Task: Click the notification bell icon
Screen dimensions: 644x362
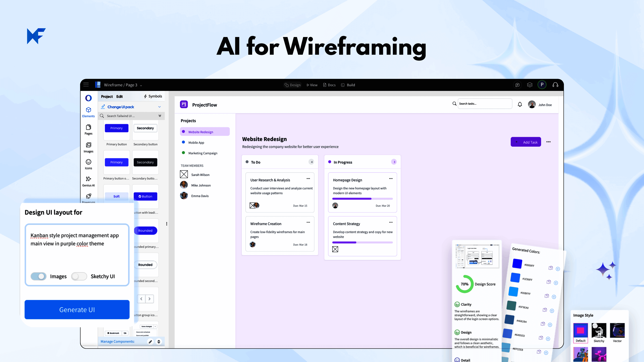Action: point(520,104)
